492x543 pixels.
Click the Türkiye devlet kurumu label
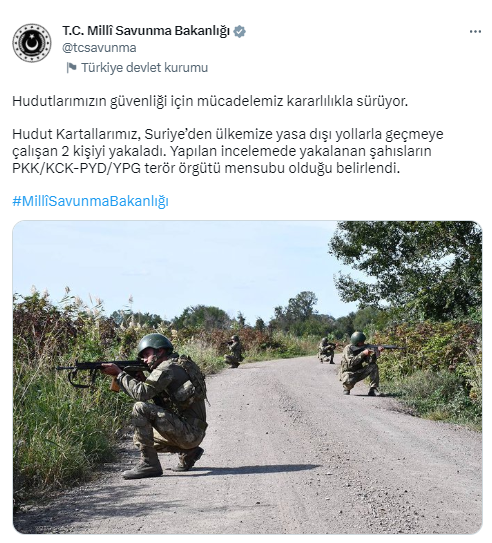(144, 68)
